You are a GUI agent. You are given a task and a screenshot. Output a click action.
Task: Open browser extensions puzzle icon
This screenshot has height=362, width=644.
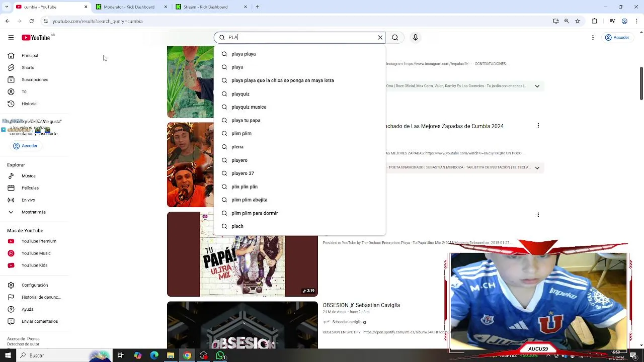click(595, 21)
